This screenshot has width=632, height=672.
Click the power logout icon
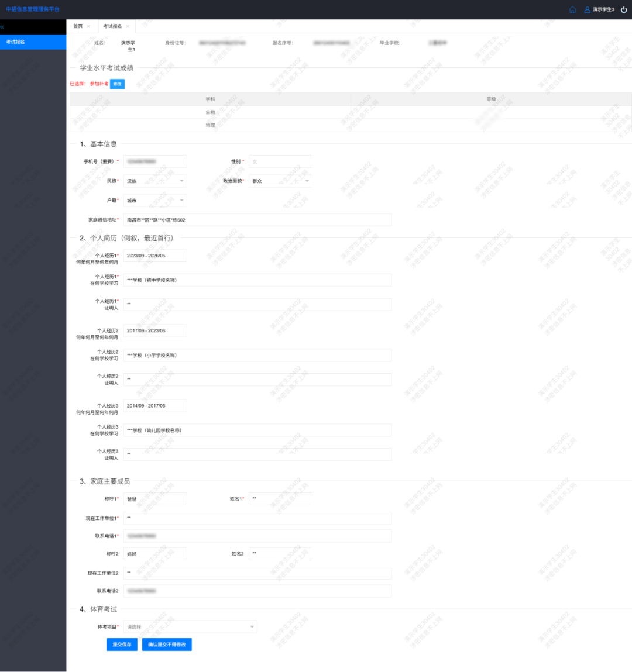pos(624,9)
